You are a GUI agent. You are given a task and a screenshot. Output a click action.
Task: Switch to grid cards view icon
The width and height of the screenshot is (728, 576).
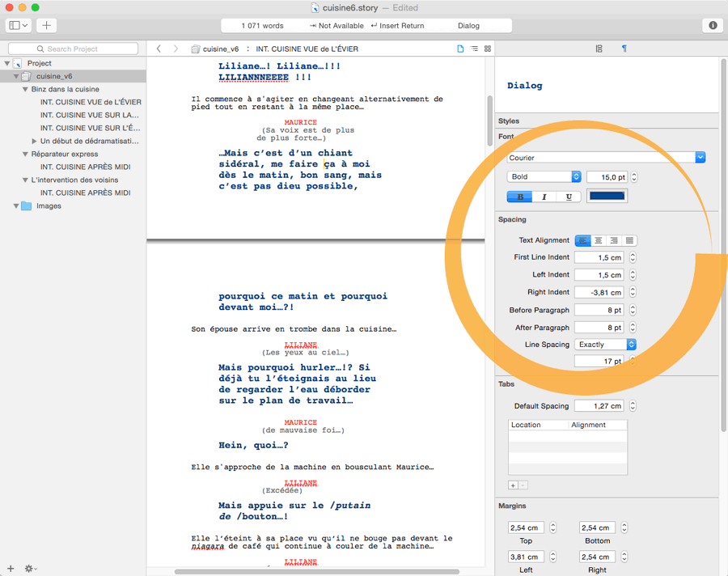(x=488, y=49)
